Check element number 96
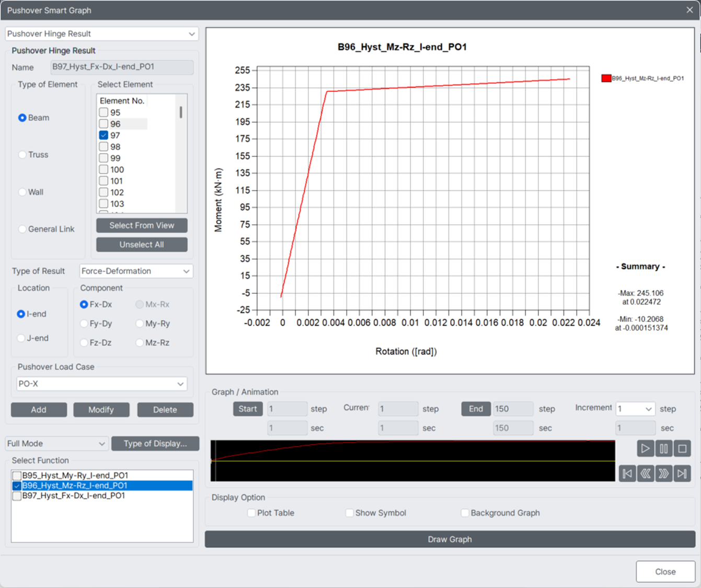 pos(104,124)
